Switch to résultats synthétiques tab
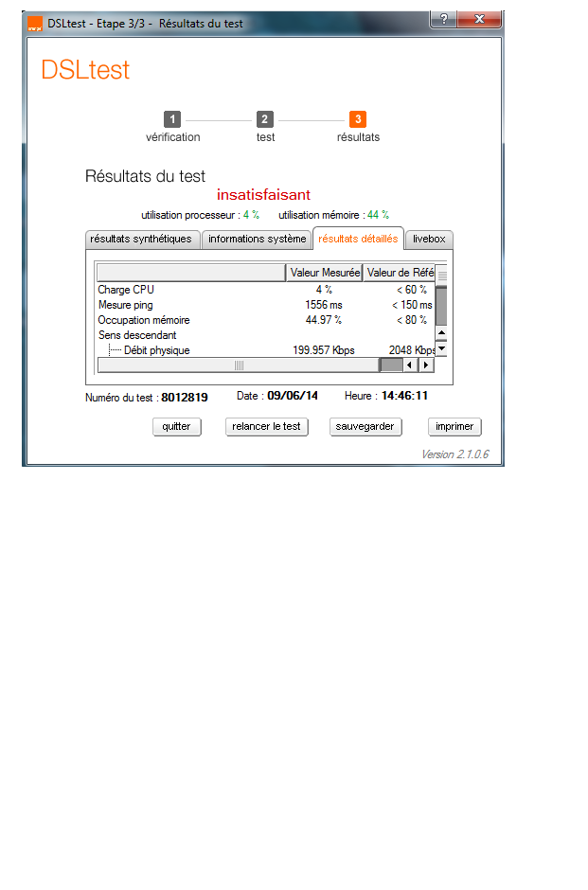 [x=142, y=239]
